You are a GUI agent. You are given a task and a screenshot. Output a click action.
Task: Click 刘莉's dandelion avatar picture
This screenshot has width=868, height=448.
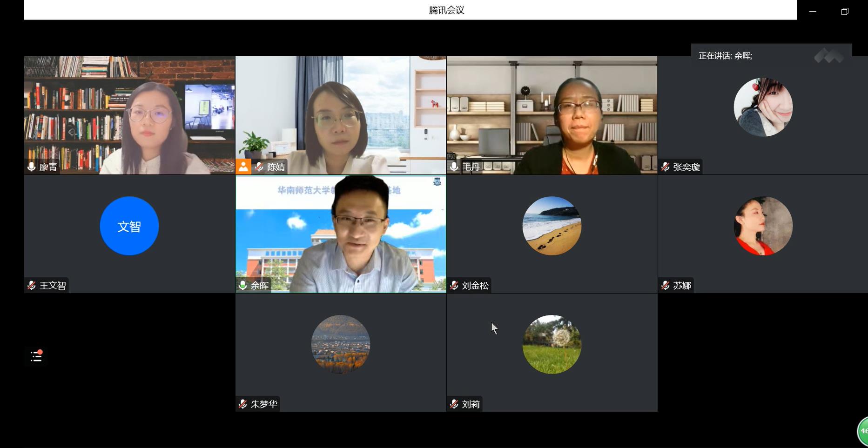pos(552,344)
